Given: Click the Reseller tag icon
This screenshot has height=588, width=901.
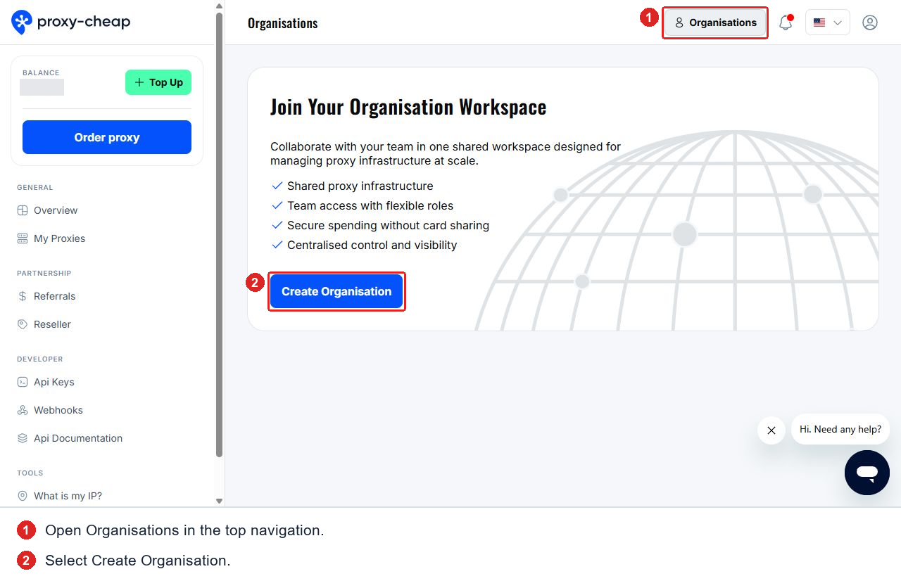Looking at the screenshot, I should [x=23, y=324].
